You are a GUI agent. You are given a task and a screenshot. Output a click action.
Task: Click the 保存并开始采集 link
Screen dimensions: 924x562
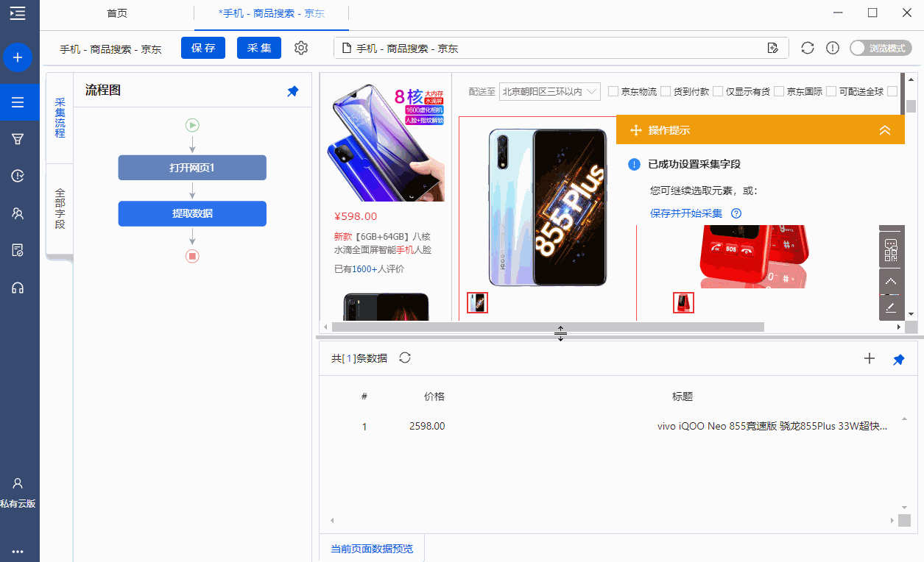pyautogui.click(x=686, y=213)
